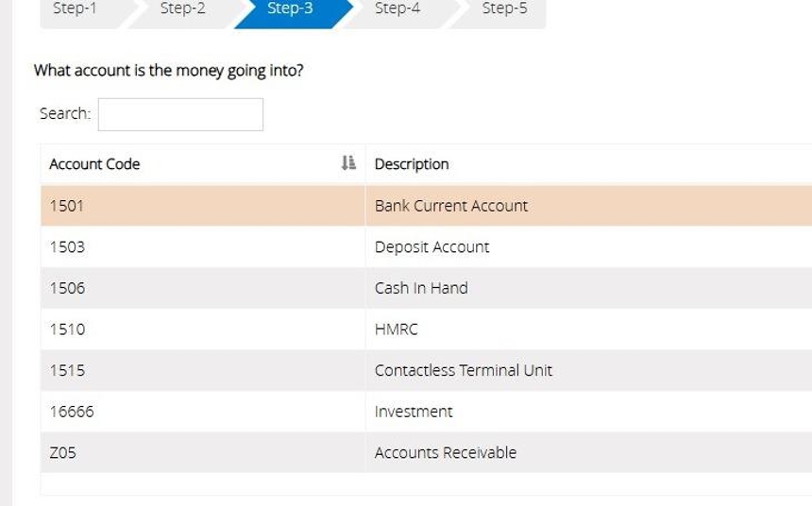Screen dimensions: 812x506
Task: Click the Description column header
Action: click(x=412, y=164)
